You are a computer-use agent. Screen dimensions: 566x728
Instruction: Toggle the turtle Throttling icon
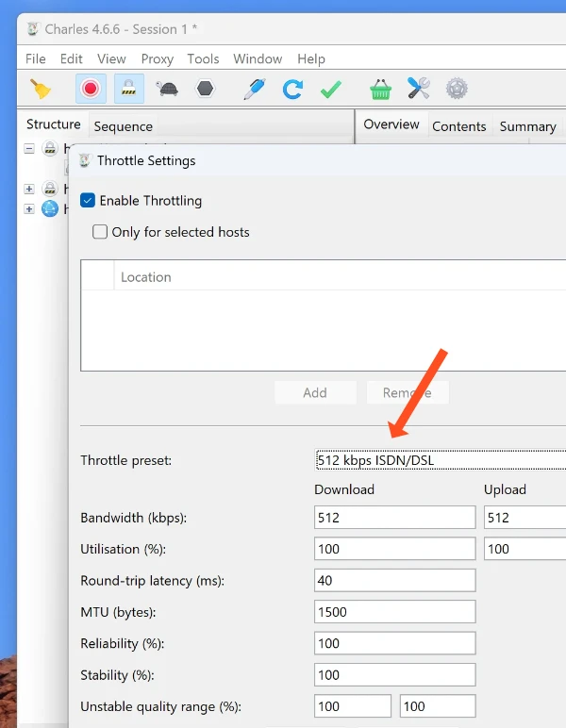[167, 89]
